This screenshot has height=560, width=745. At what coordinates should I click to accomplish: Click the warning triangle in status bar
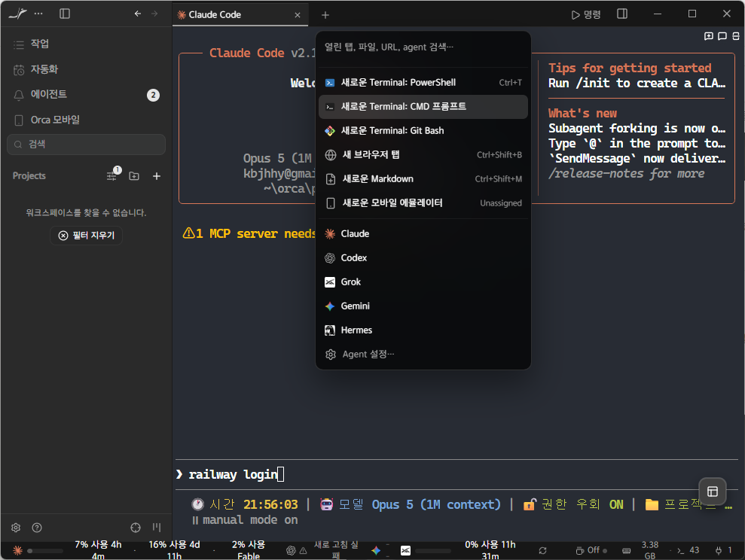303,551
